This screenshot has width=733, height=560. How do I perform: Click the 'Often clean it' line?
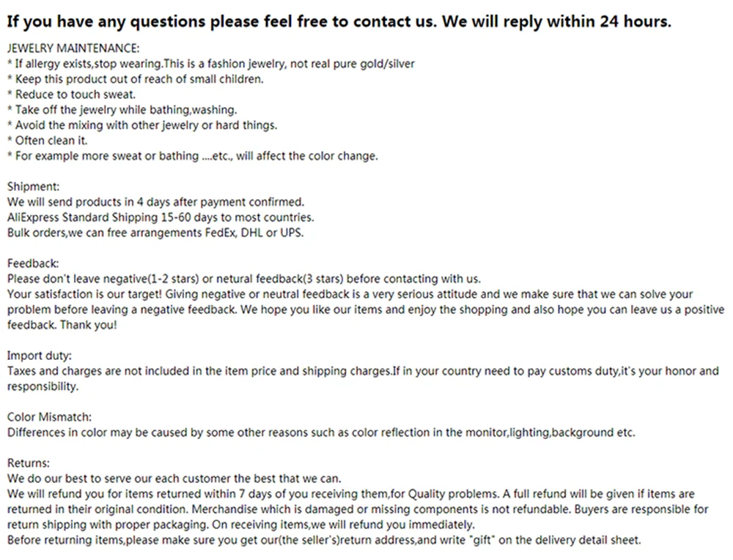coord(47,141)
